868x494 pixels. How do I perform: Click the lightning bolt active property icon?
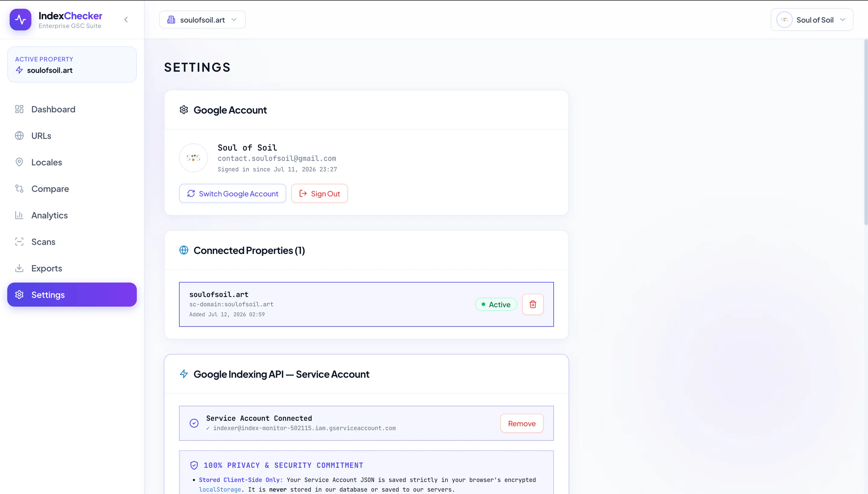pyautogui.click(x=19, y=70)
